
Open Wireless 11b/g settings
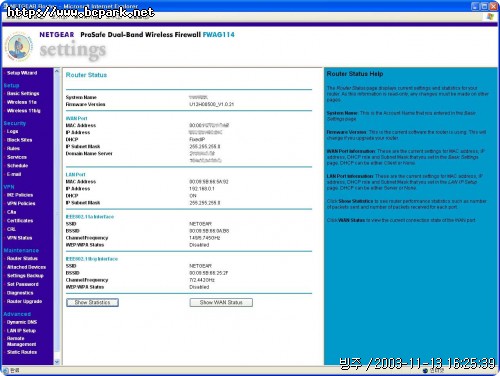pos(24,111)
